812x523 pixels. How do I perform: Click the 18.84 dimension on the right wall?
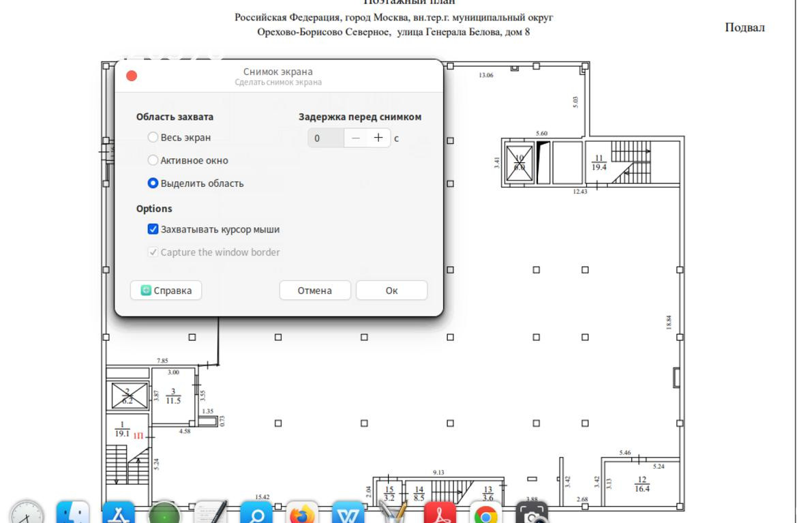tap(669, 323)
